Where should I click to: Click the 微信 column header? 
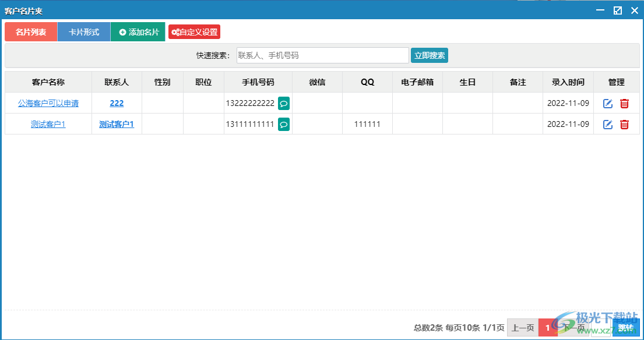pos(317,82)
